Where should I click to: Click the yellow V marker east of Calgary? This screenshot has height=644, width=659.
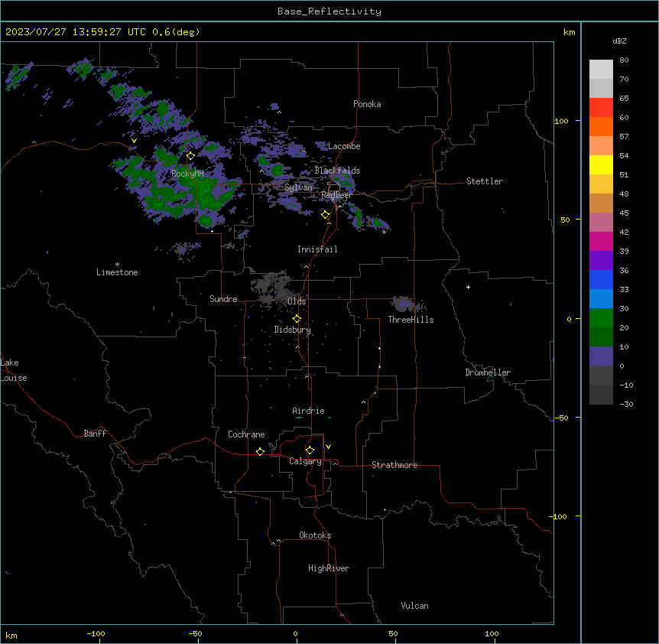coord(328,447)
